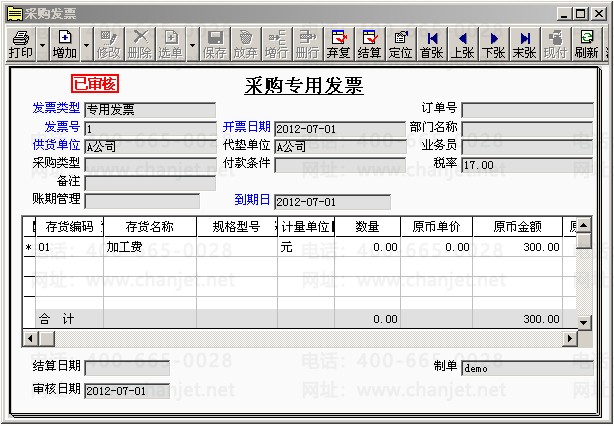Click the 结算 settlement icon

[369, 44]
